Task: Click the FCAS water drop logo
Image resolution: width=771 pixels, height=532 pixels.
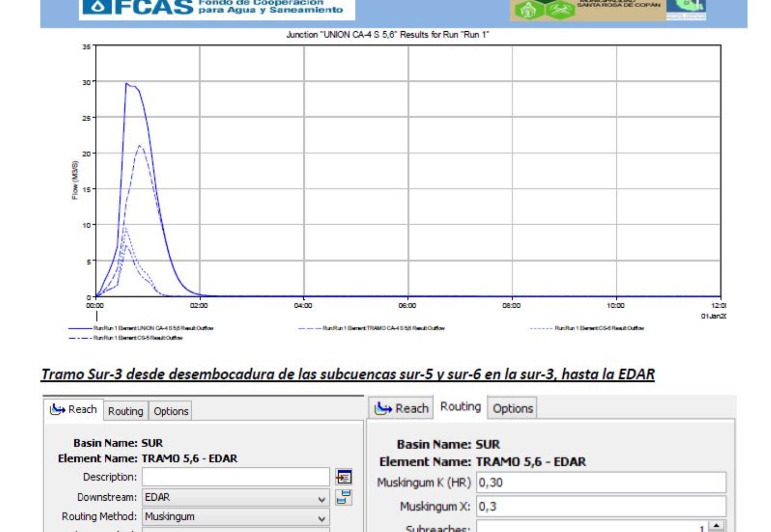Action: 96,8
